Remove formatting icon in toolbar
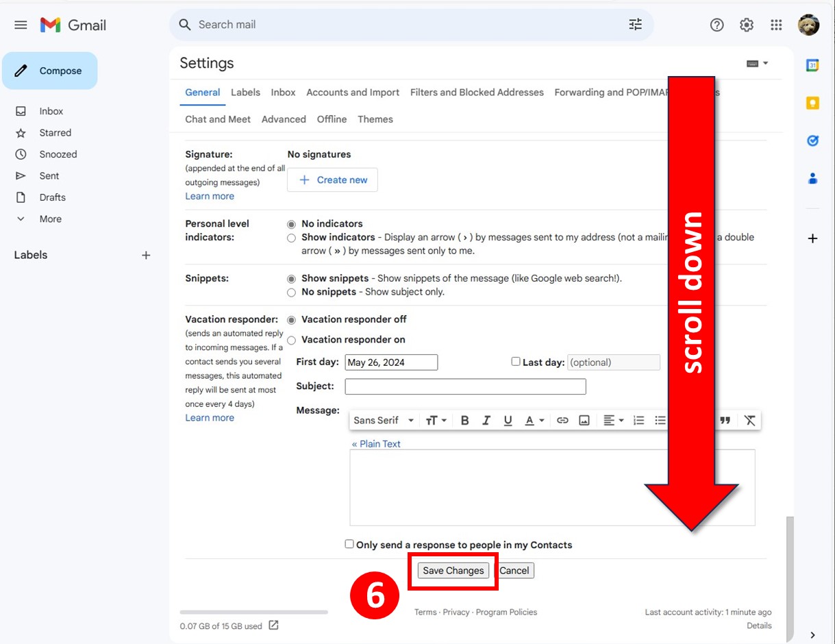This screenshot has width=835, height=644. [749, 421]
